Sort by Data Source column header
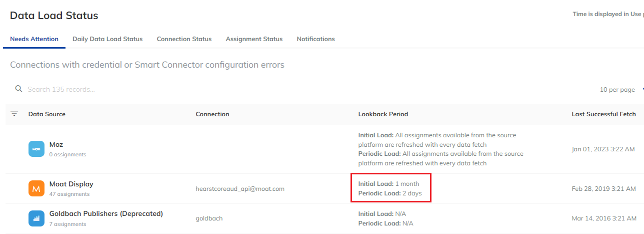 (x=47, y=114)
